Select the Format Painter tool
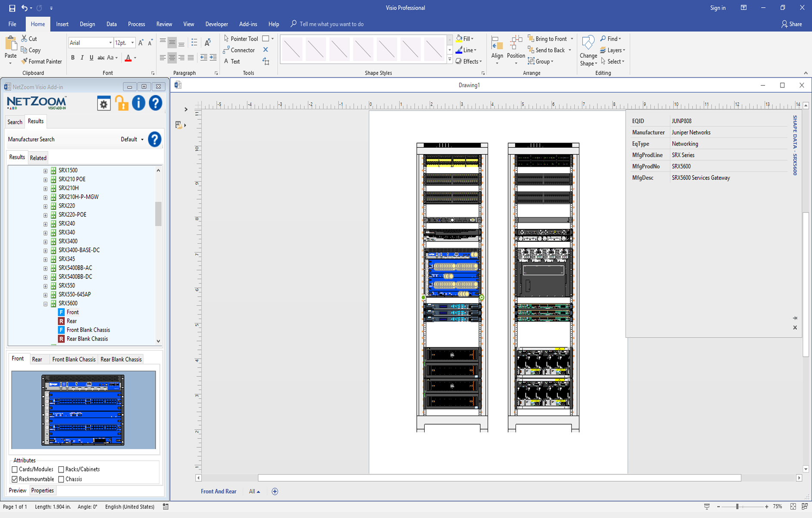This screenshot has width=812, height=518. (41, 61)
